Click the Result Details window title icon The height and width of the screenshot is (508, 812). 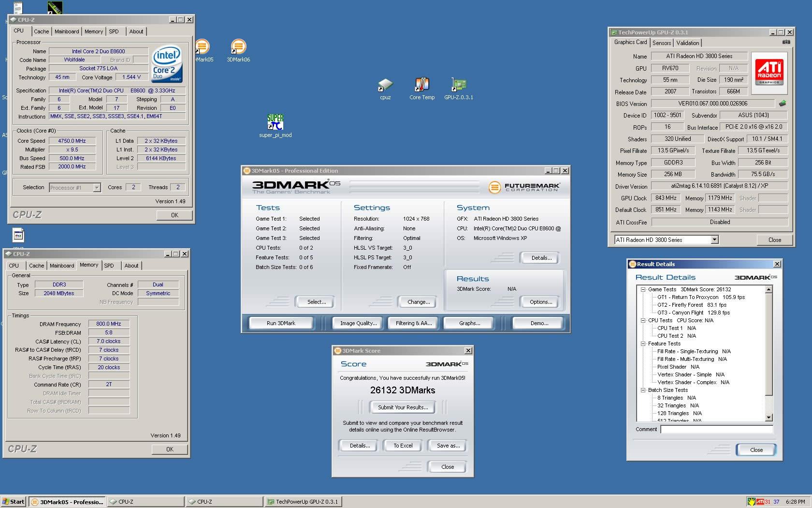[632, 264]
